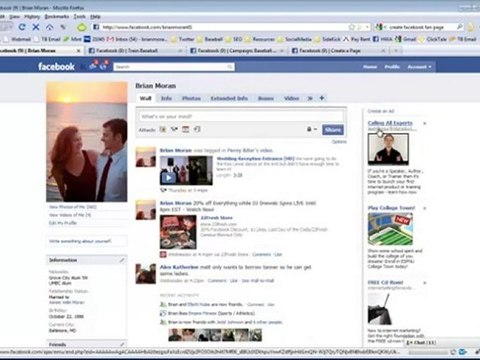
Task: Open the Bookmarks menu in Firefox
Action: (x=57, y=16)
